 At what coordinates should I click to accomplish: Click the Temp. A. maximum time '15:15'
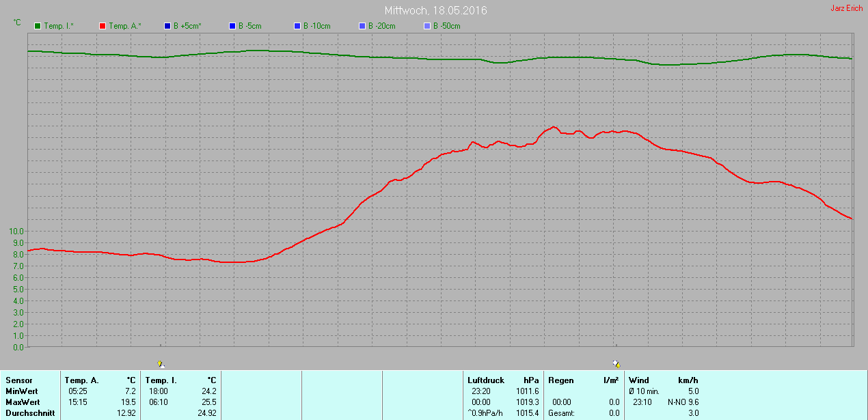point(78,402)
